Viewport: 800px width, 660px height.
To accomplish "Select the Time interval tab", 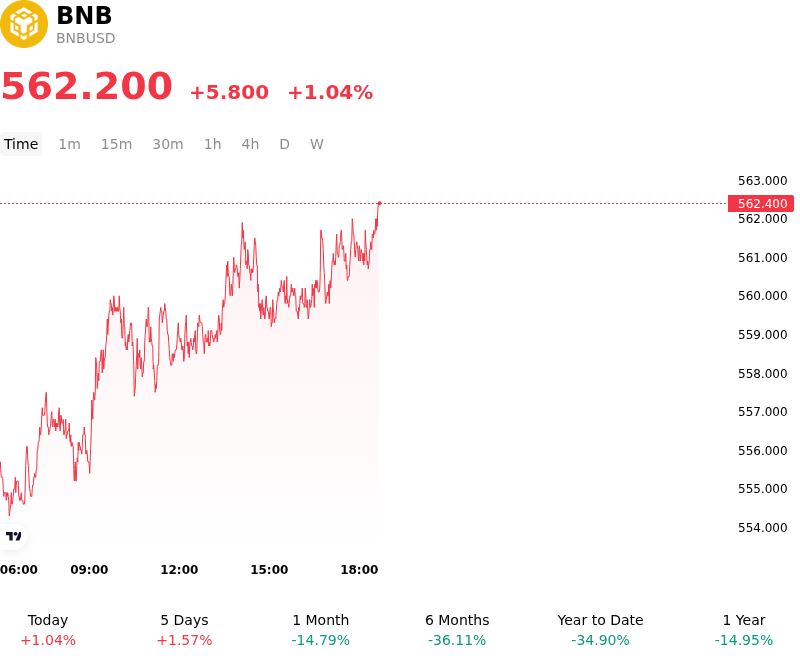I will 21,144.
